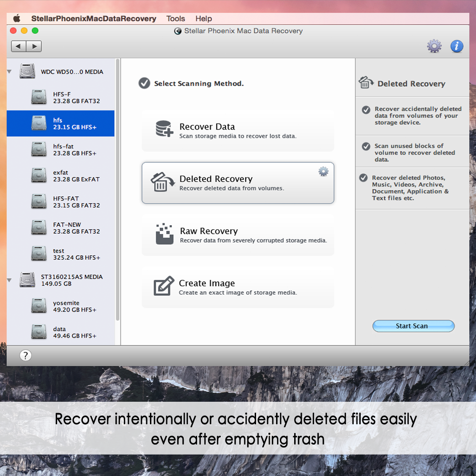The height and width of the screenshot is (476, 476).
Task: Click check mark beside 'Recover deleted Photos'
Action: 363,178
